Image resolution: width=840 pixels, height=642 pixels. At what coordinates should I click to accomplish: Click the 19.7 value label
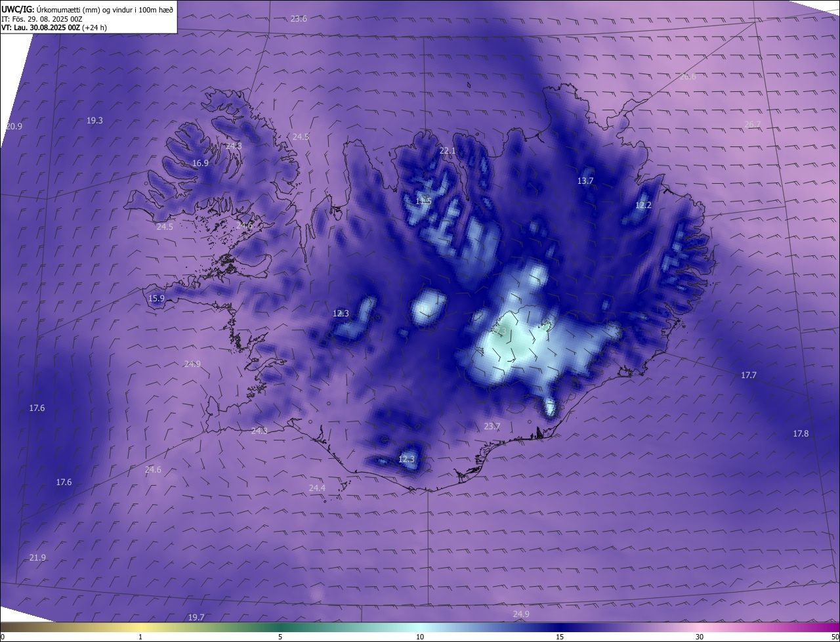[196, 617]
